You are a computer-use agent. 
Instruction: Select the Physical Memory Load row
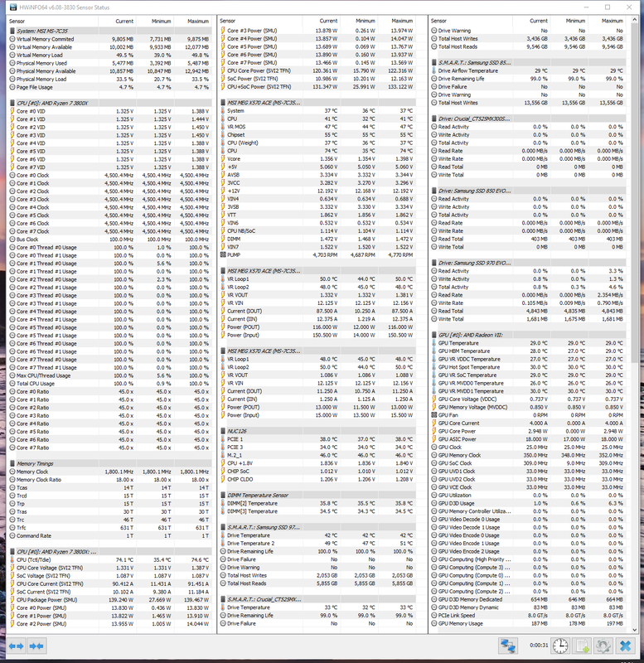coord(110,79)
